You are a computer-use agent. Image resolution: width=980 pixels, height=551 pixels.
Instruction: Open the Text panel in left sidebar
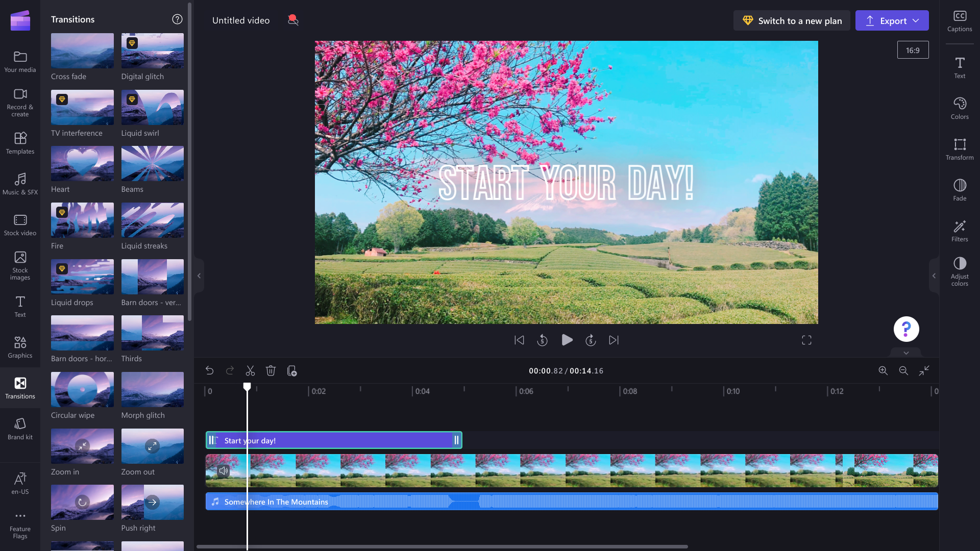(20, 306)
